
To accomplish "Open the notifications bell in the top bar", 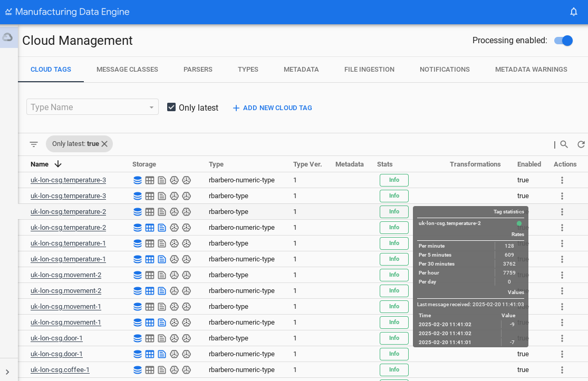I will (573, 11).
